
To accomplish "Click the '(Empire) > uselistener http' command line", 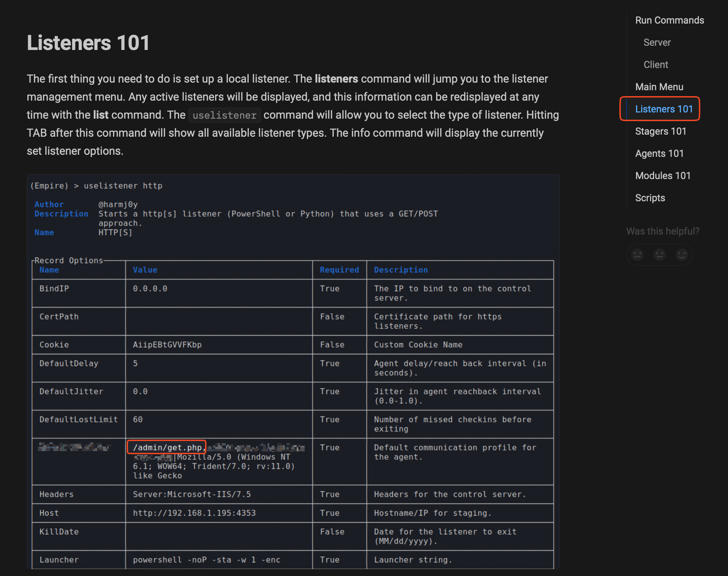I will click(x=96, y=186).
